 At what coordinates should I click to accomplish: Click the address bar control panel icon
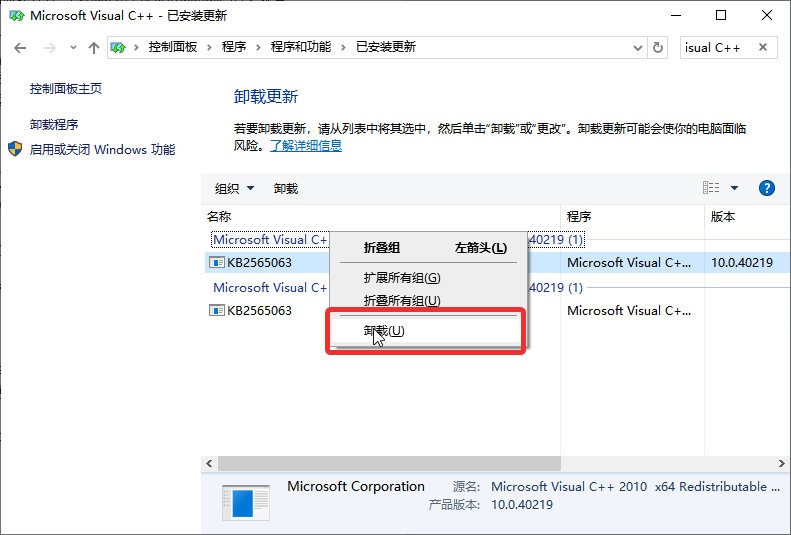click(118, 48)
